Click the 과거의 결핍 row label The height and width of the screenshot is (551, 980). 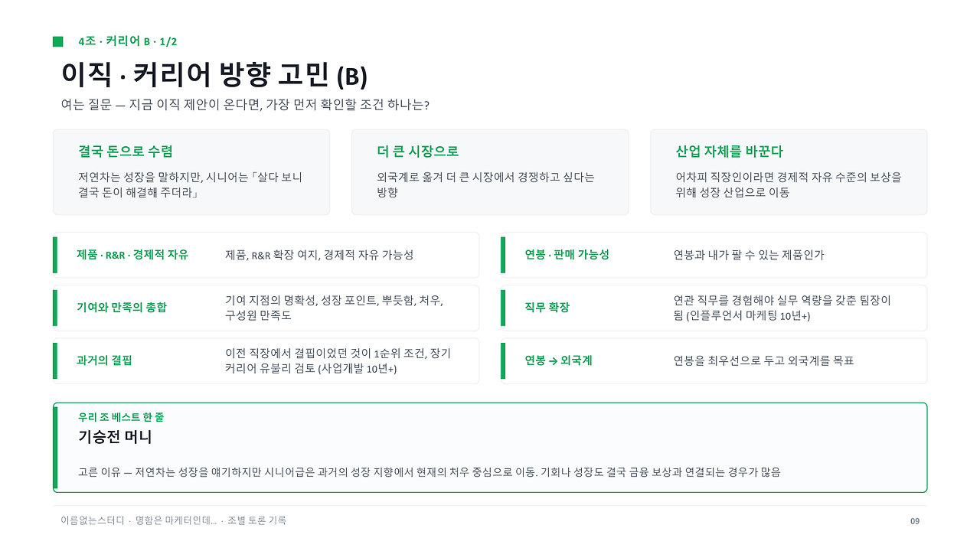coord(104,360)
